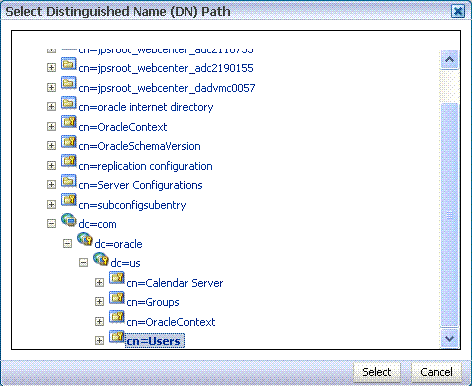Screen dimensions: 472x386
Task: Click globe key icon for dc=oracle
Action: (85, 239)
